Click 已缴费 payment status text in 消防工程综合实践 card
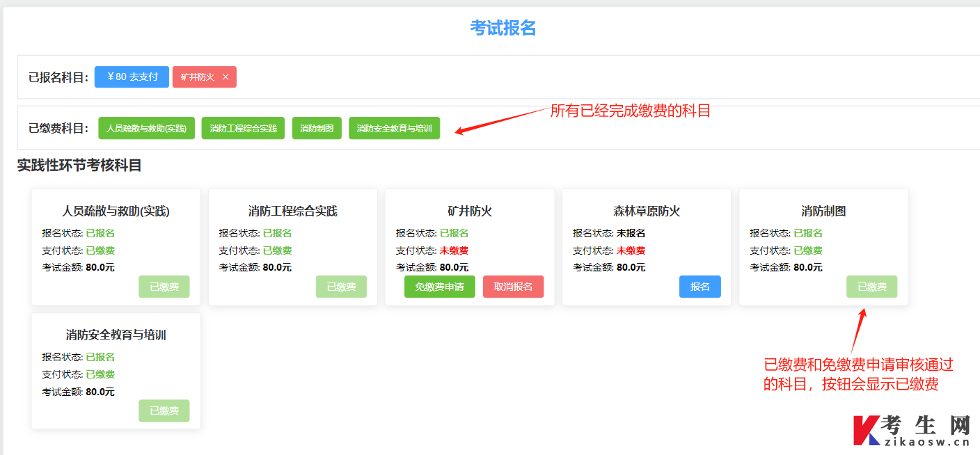980x455 pixels. [x=277, y=250]
